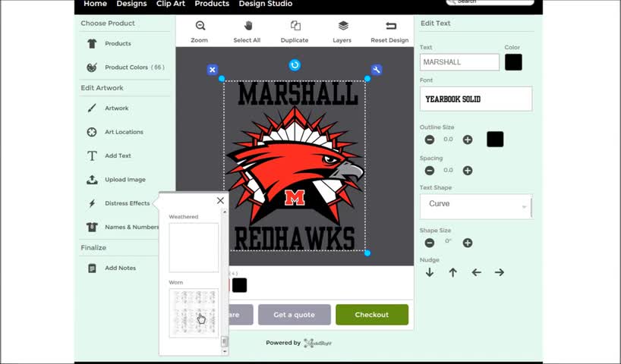Select the MARSHALL text on canvas

tap(298, 94)
